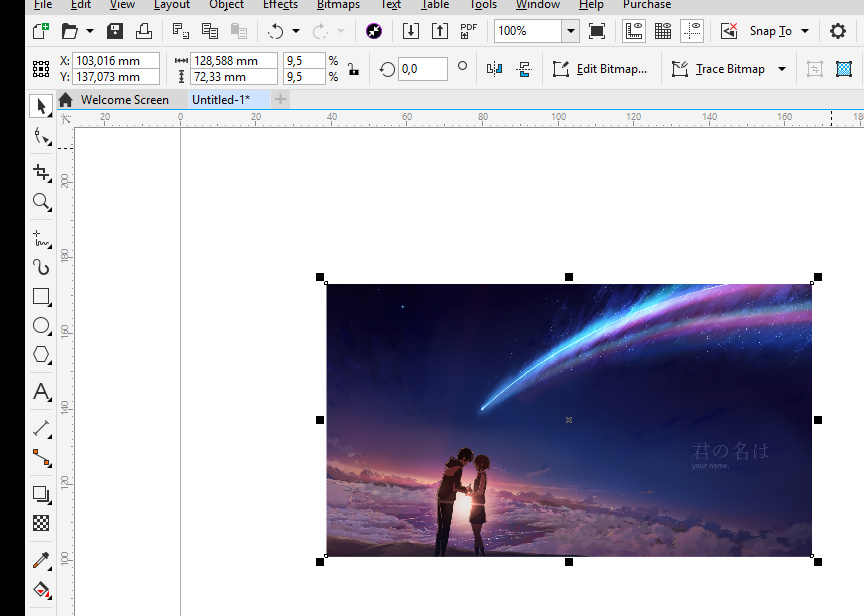Mirror the bitmap vertically
Image resolution: width=864 pixels, height=616 pixels.
[x=524, y=69]
